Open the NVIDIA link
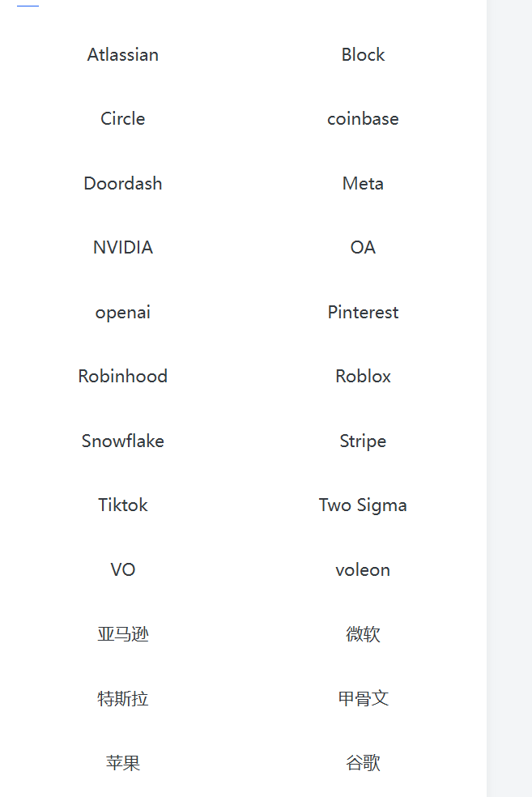Viewport: 532px width, 797px height. point(123,248)
